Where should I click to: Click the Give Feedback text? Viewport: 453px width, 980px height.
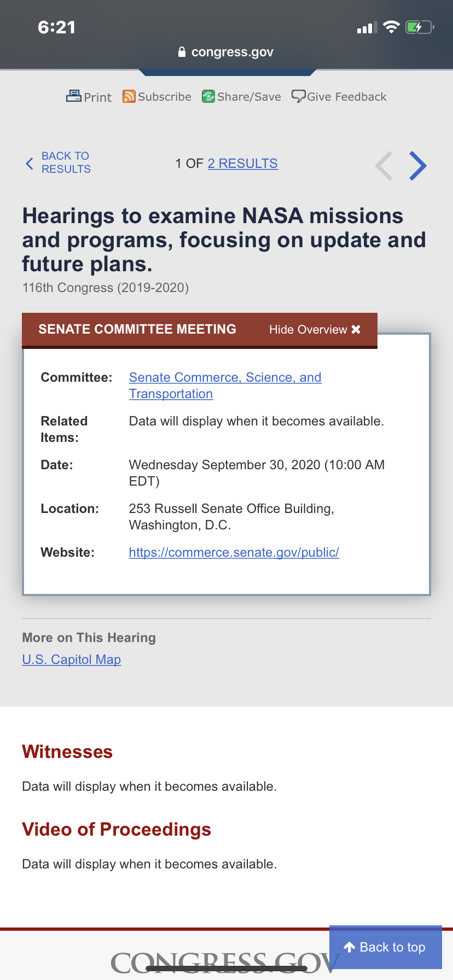(347, 97)
